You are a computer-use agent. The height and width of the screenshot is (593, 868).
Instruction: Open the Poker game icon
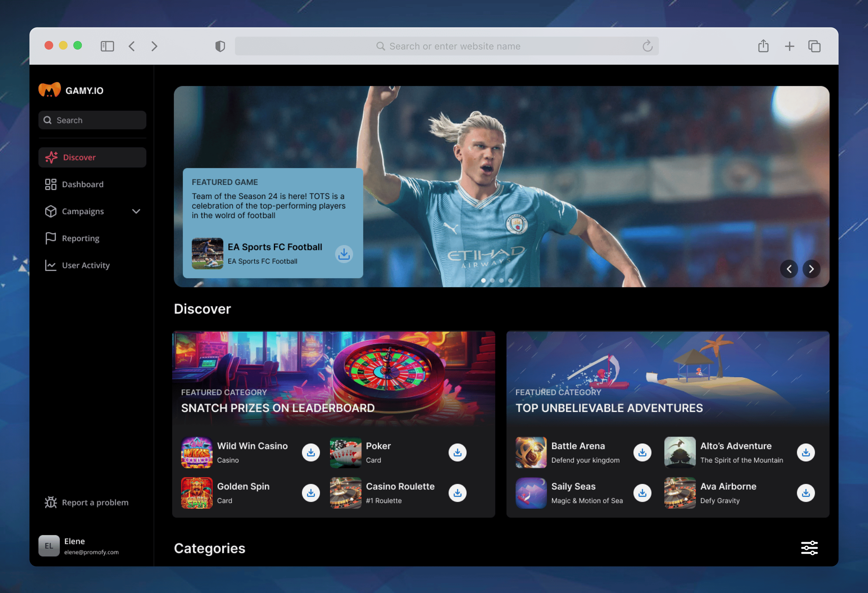pos(346,453)
